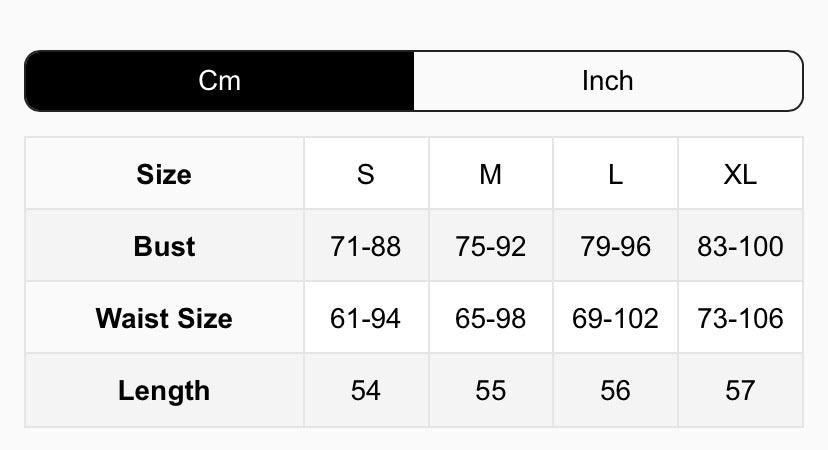The height and width of the screenshot is (450, 828).
Task: Click bust value 83-100 for size XL
Action: pos(740,246)
